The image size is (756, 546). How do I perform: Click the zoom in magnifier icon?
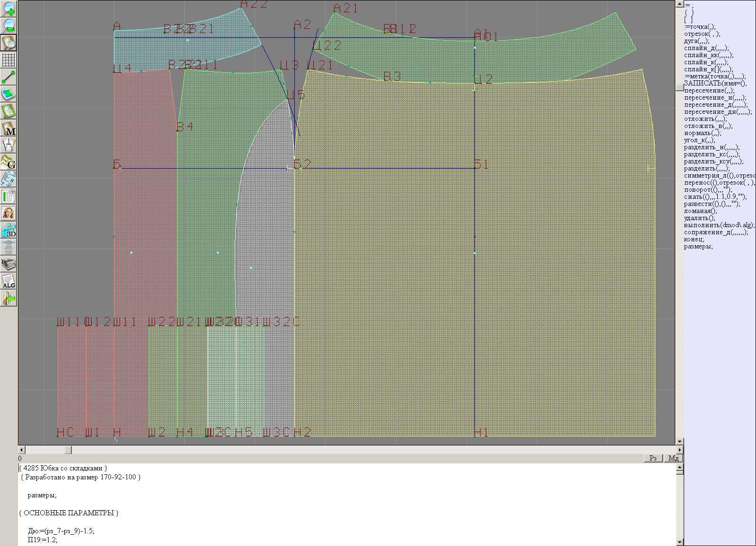(x=9, y=9)
